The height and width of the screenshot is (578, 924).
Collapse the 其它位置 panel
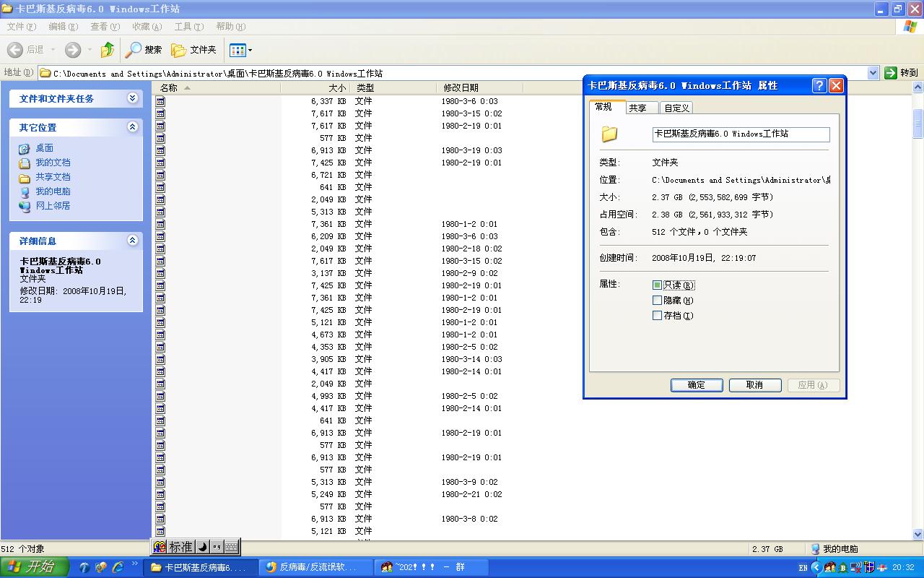(x=132, y=127)
